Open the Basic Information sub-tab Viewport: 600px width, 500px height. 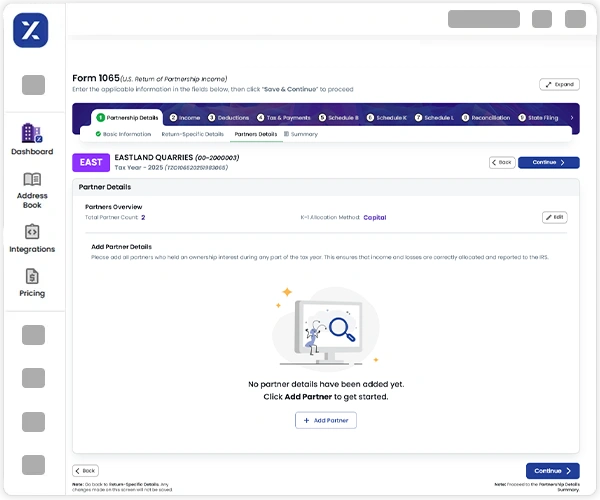[123, 134]
